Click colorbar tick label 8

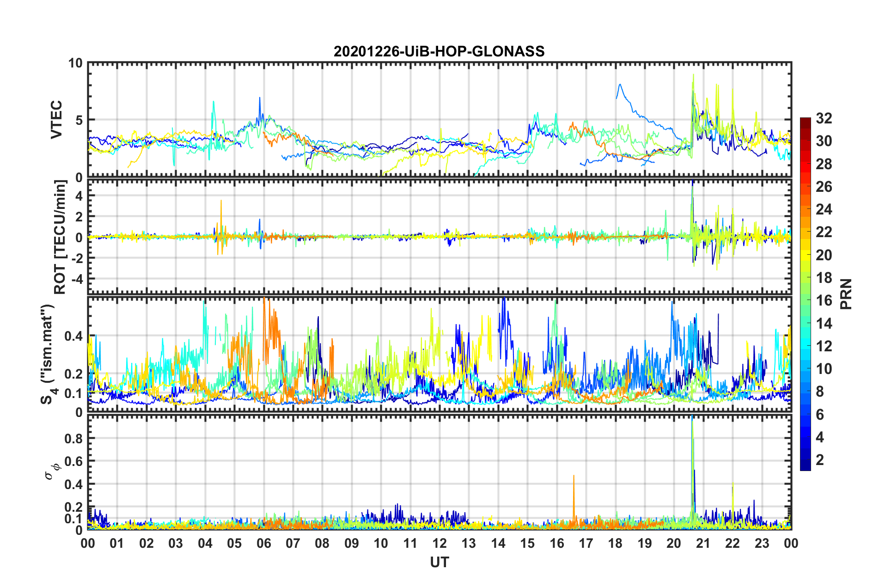click(x=819, y=392)
